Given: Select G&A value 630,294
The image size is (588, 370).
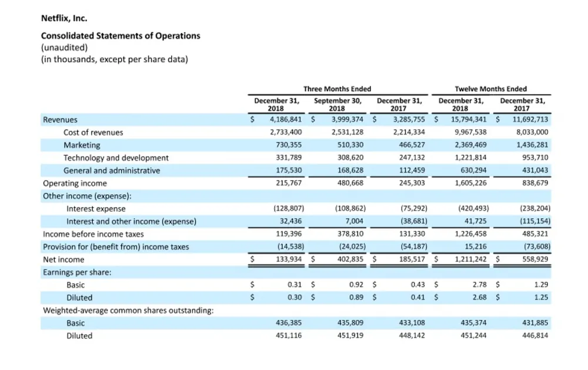Looking at the screenshot, I should 473,171.
